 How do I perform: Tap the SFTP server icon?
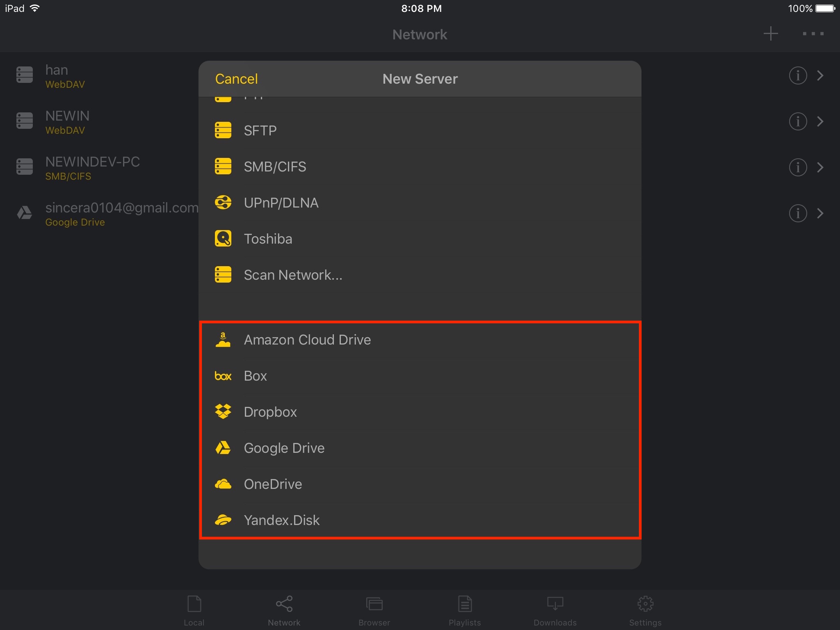(223, 130)
